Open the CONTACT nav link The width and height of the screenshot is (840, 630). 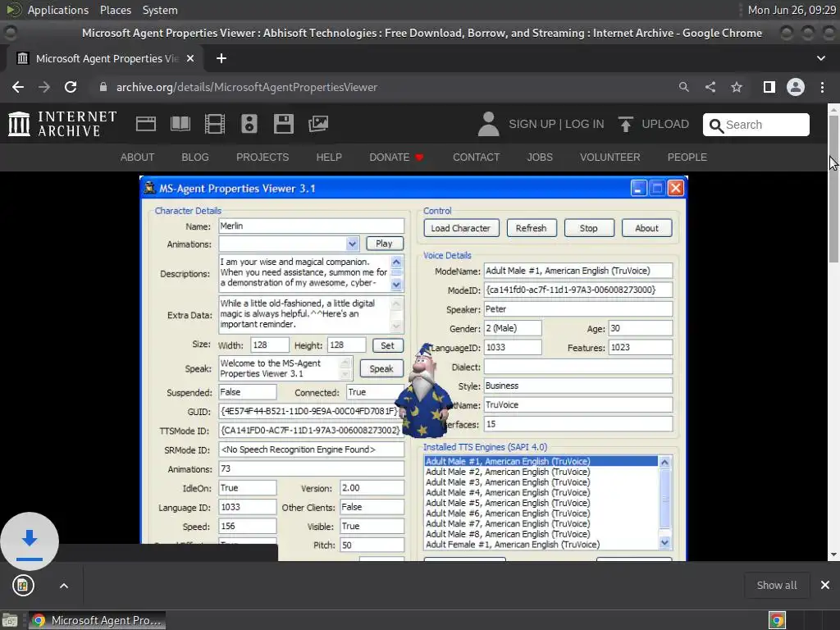(477, 157)
